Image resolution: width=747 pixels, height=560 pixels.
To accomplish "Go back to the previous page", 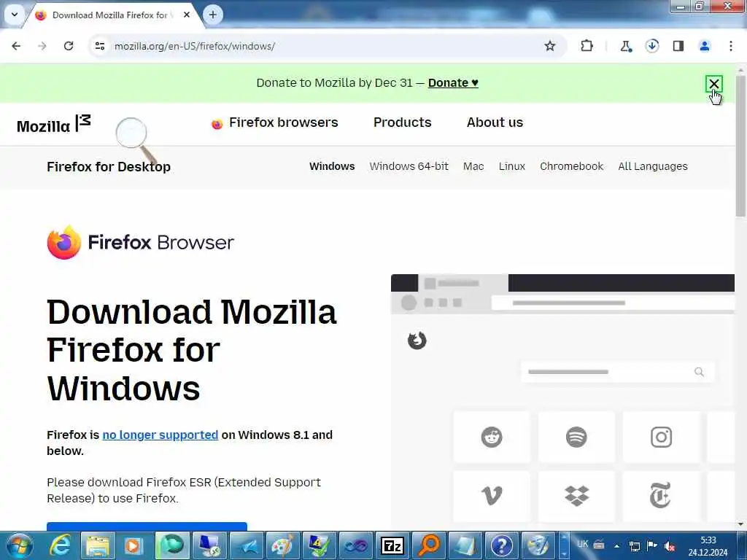I will click(16, 46).
